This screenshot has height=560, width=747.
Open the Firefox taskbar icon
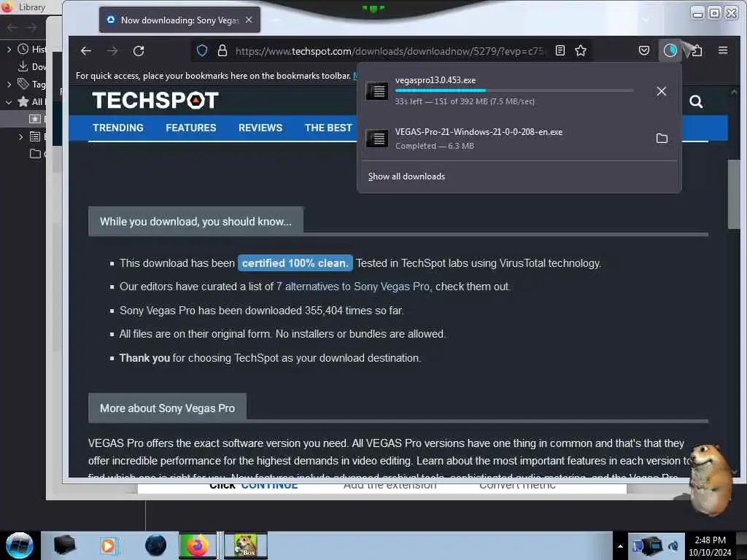[x=198, y=545]
